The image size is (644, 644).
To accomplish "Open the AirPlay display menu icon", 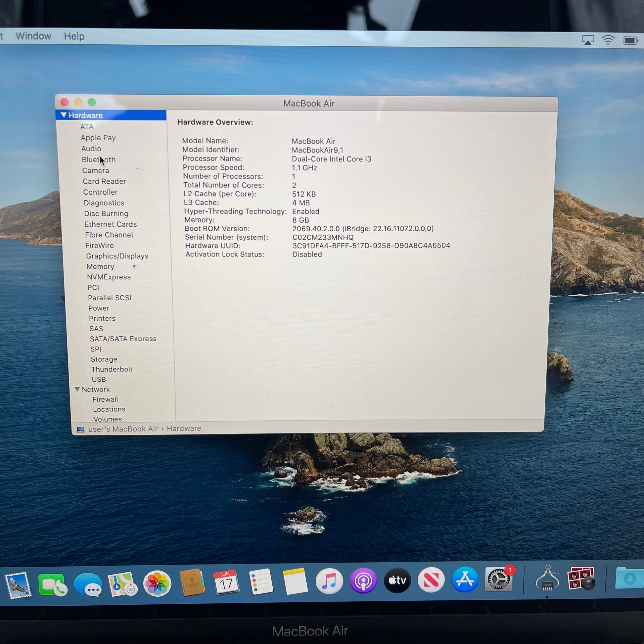I will (588, 40).
